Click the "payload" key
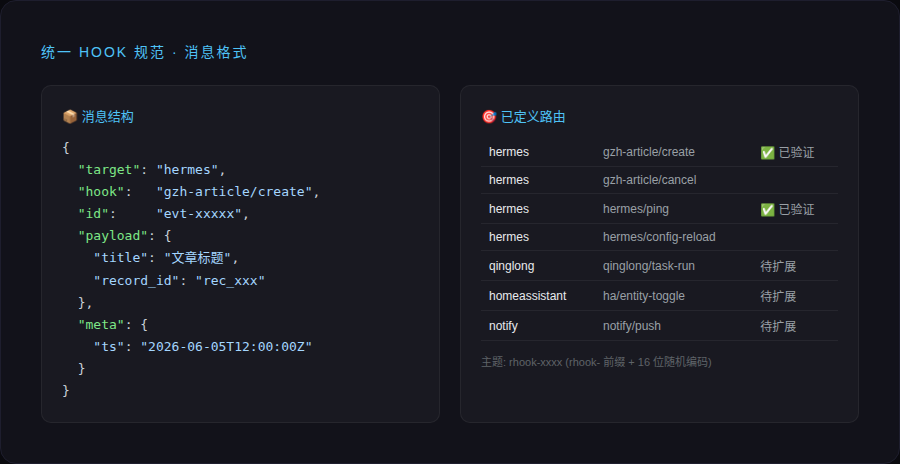The width and height of the screenshot is (900, 464). (x=113, y=236)
